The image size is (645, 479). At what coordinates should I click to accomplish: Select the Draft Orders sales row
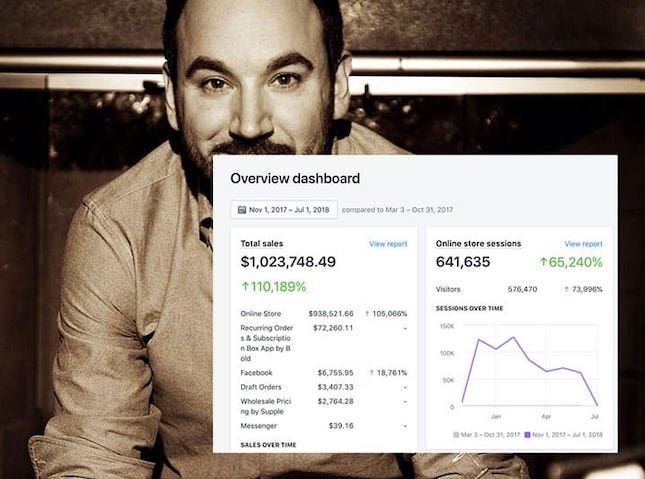tap(324, 387)
